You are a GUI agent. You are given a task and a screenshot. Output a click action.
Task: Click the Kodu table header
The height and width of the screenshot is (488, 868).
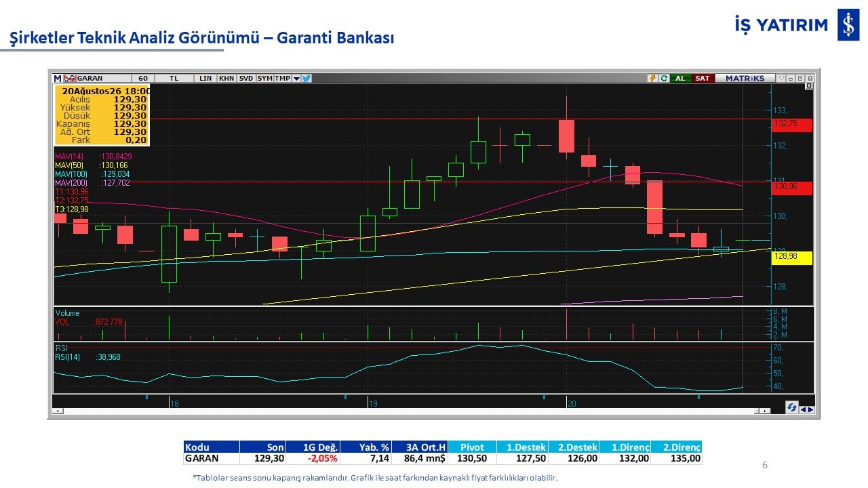[212, 447]
